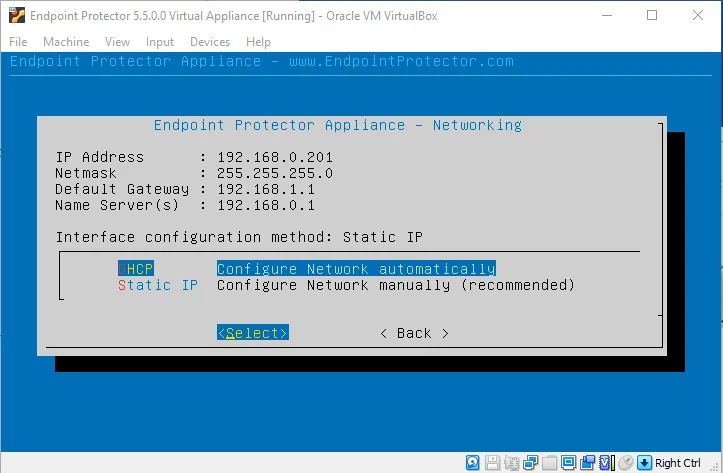Click the Default Gateway value 192.168.1.1
The height and width of the screenshot is (473, 723).
pyautogui.click(x=266, y=189)
